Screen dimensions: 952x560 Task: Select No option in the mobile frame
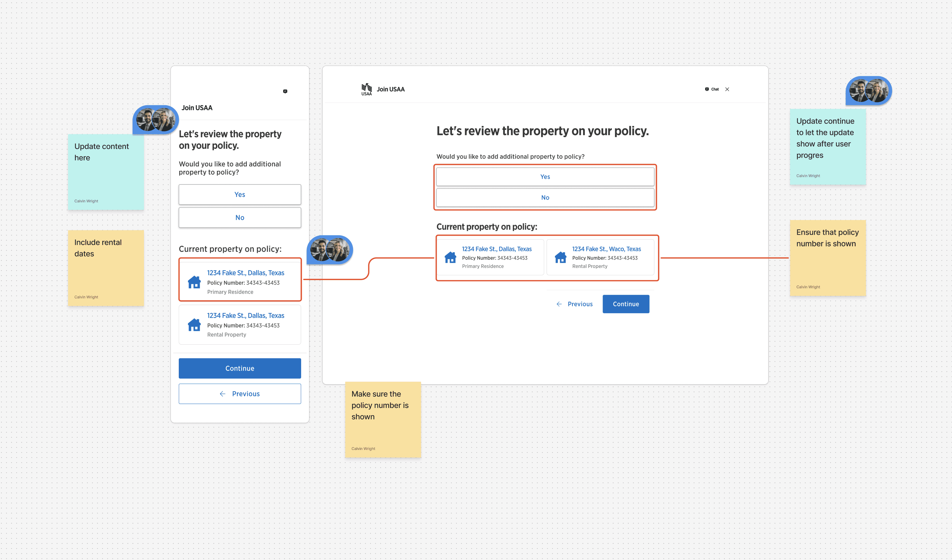[x=240, y=218]
